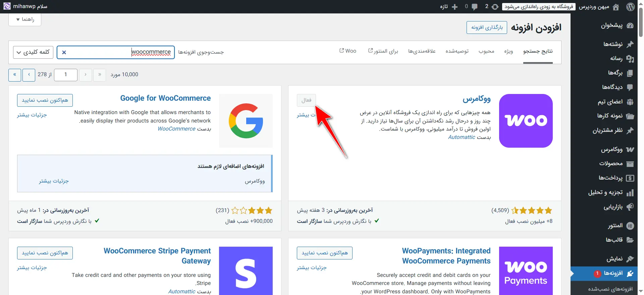Image resolution: width=644 pixels, height=295 pixels.
Task: Install WooCommerce Stripe Payment Gateway now
Action: [x=45, y=253]
